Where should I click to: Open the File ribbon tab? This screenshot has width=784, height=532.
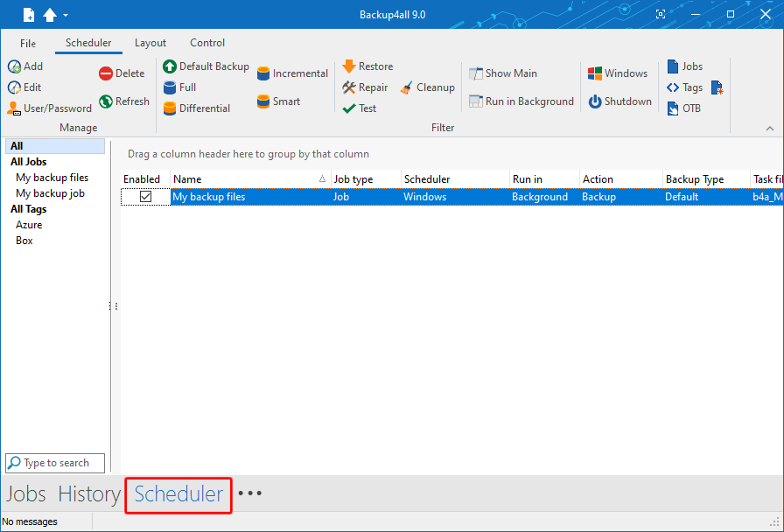click(28, 43)
